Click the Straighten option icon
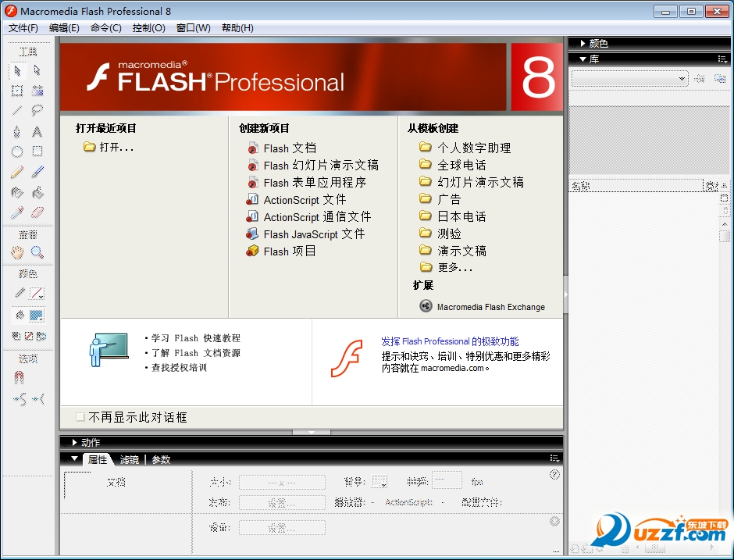Viewport: 734px width, 560px height. pos(38,399)
